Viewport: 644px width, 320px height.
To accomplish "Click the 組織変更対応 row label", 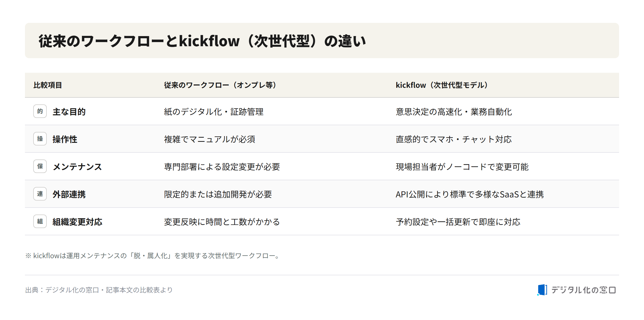I will point(77,222).
